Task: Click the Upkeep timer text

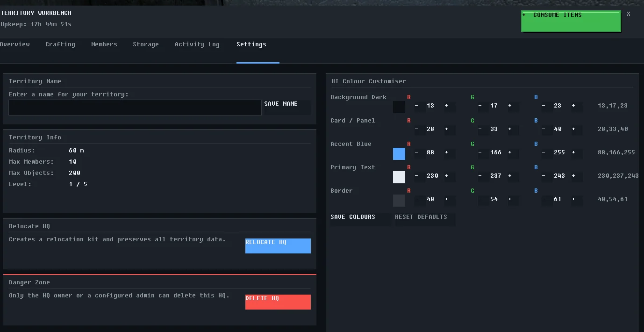Action: (x=36, y=24)
